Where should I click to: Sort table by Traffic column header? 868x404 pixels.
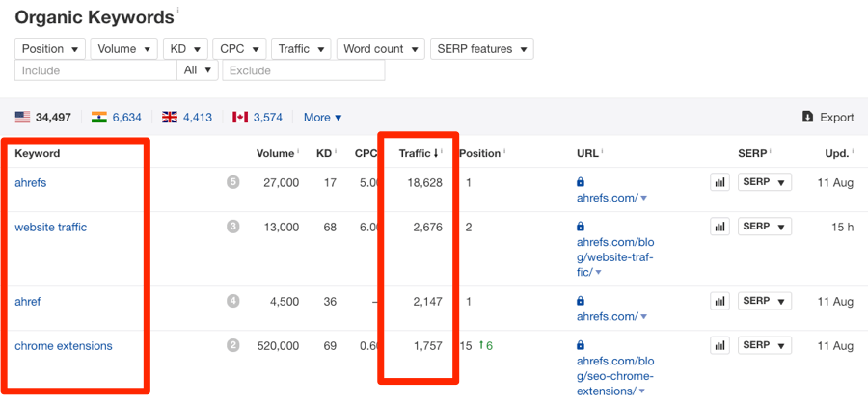(419, 153)
